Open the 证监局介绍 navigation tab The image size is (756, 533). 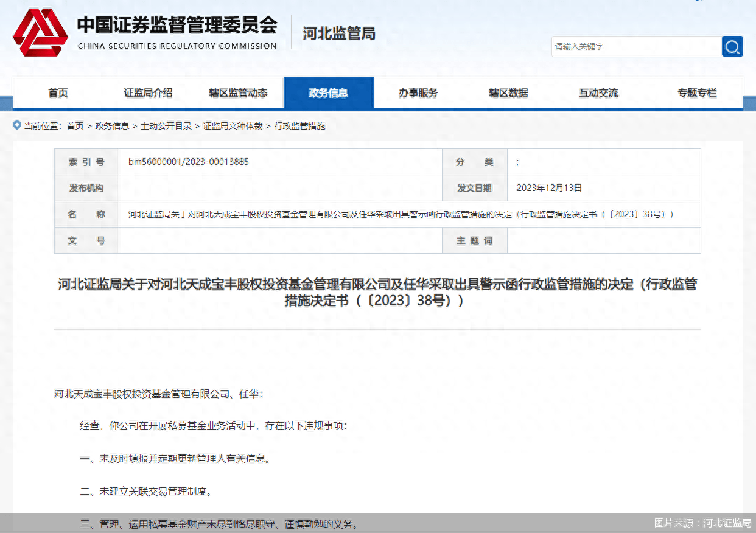pyautogui.click(x=149, y=93)
